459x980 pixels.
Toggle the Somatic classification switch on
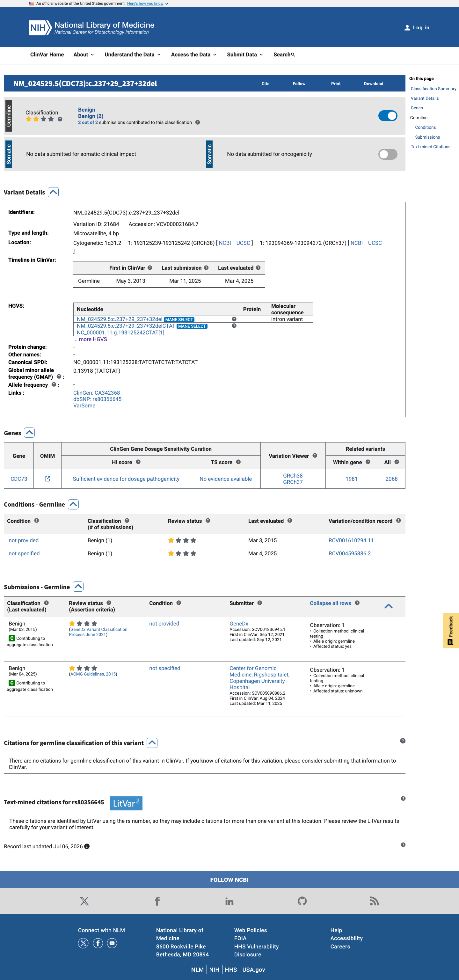[388, 154]
